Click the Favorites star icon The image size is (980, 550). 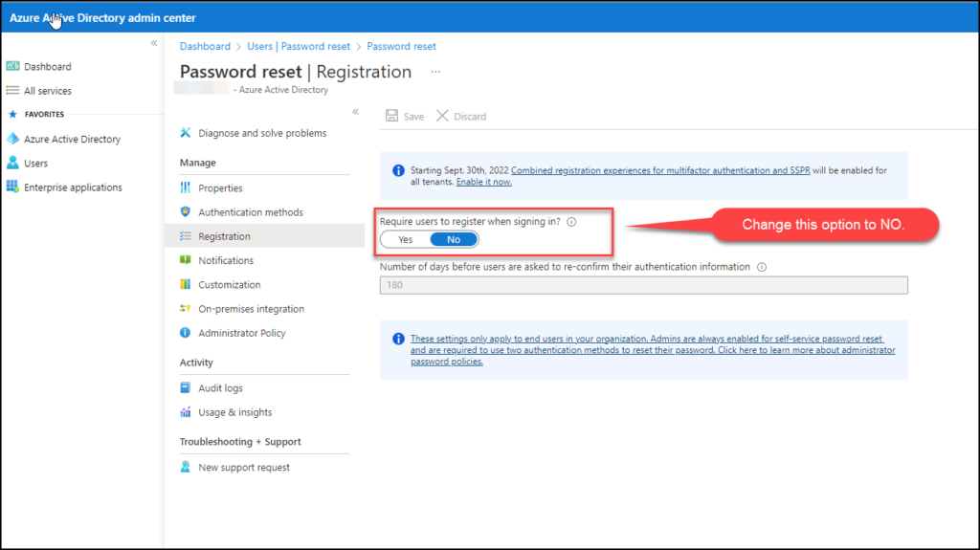[x=12, y=115]
